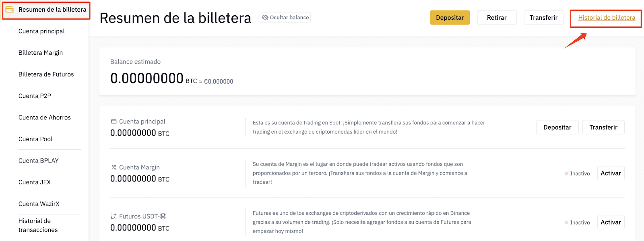Click the ≈ €0.000000 euro value

[x=216, y=81]
